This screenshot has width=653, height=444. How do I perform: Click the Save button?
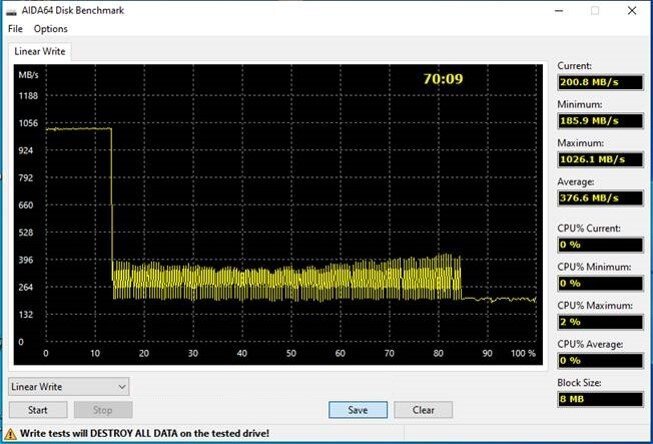[358, 410]
